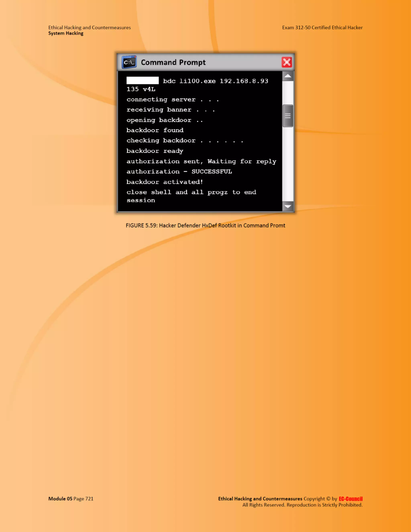The height and width of the screenshot is (532, 411).
Task: Click the 'FIGURE 5.59' caption
Action: (x=205, y=226)
